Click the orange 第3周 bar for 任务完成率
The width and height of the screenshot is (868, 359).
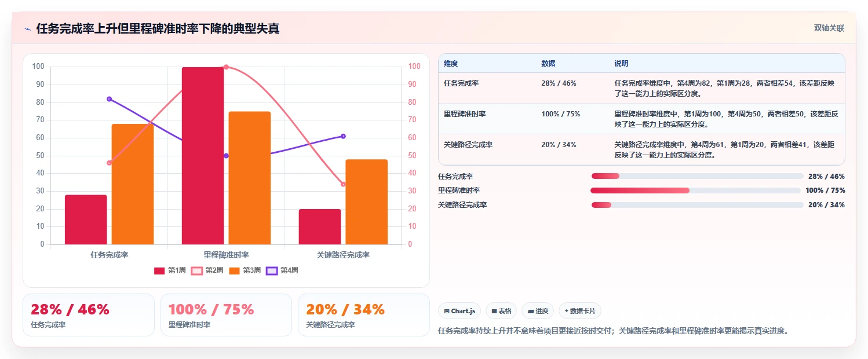pyautogui.click(x=133, y=184)
